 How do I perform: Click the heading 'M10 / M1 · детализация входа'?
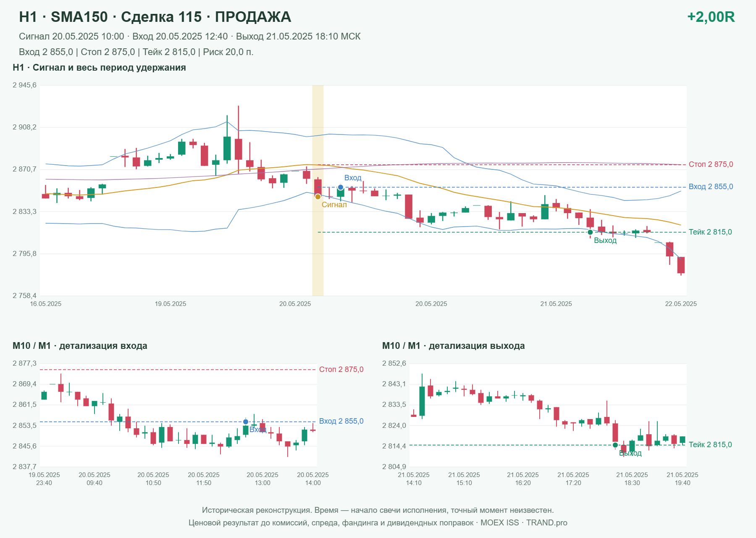(80, 346)
